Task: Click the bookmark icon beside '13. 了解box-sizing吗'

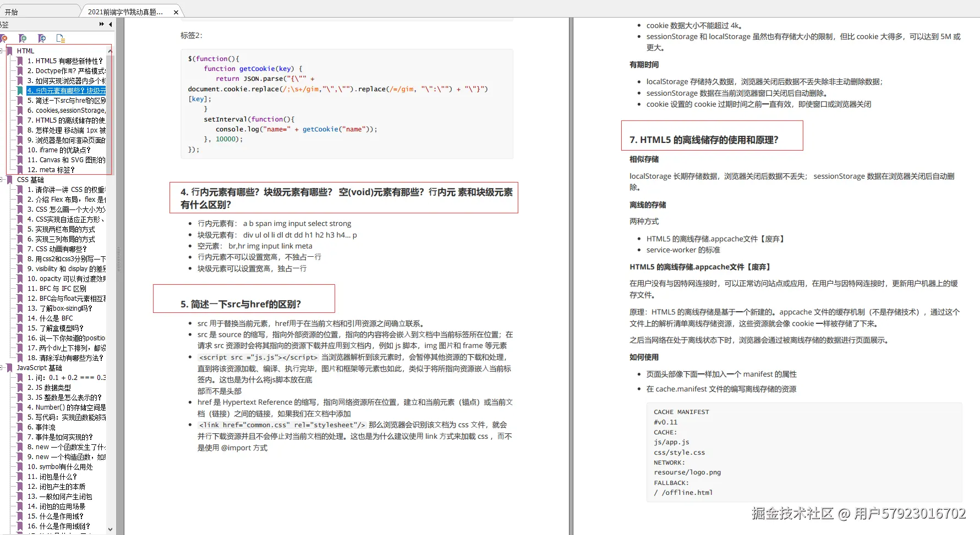Action: point(20,308)
